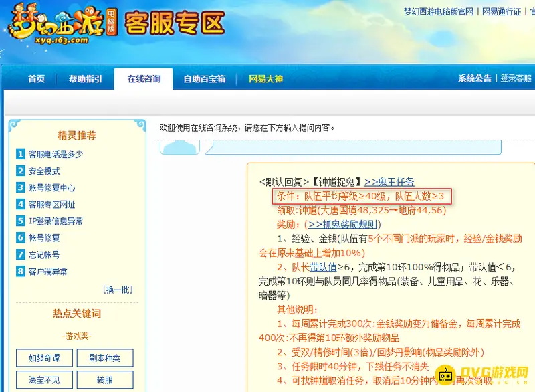Click number 1 icon beside 客服电话是多少
The height and width of the screenshot is (392, 535).
point(21,154)
